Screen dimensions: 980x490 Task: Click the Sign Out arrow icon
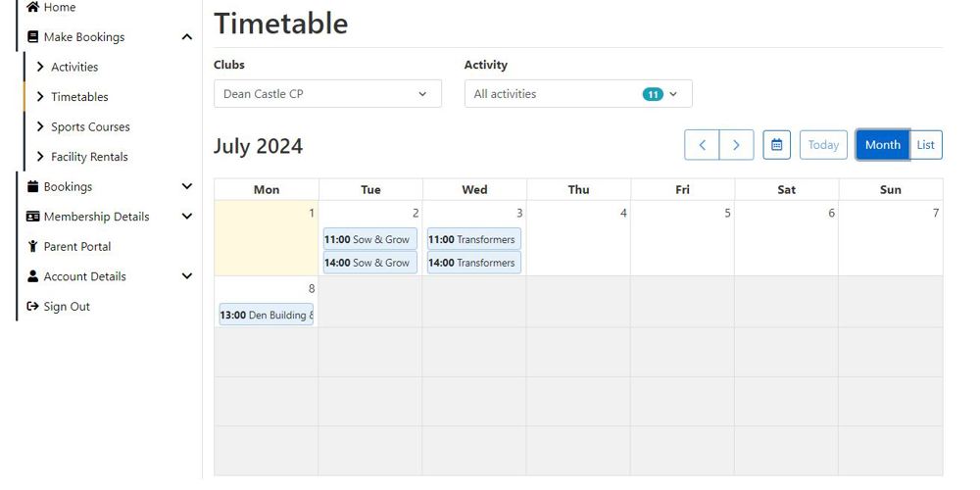click(32, 306)
